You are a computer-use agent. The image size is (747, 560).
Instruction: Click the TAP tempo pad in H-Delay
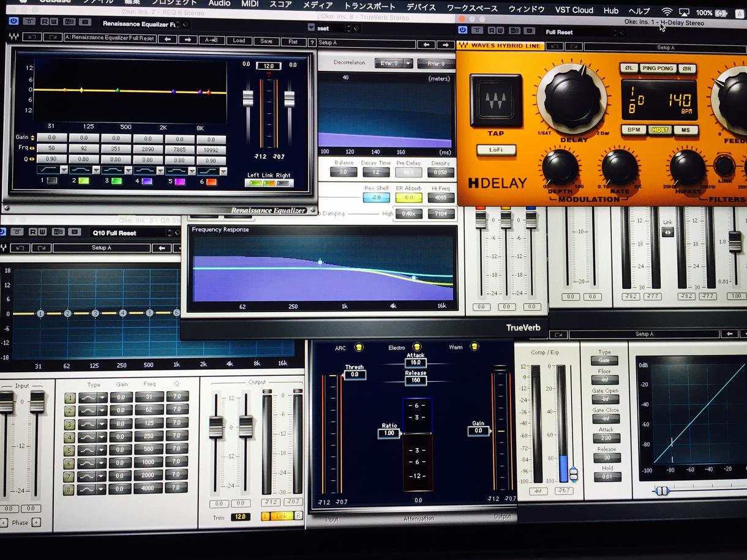[496, 101]
